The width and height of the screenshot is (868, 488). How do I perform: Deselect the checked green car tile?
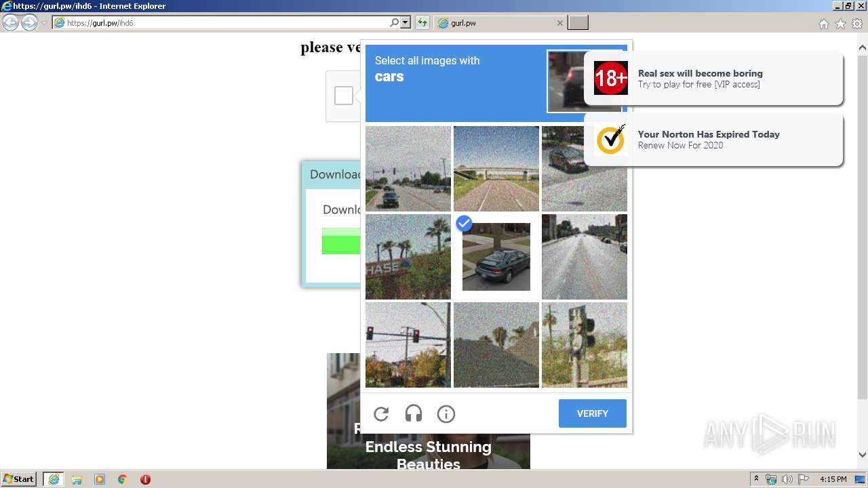point(496,257)
